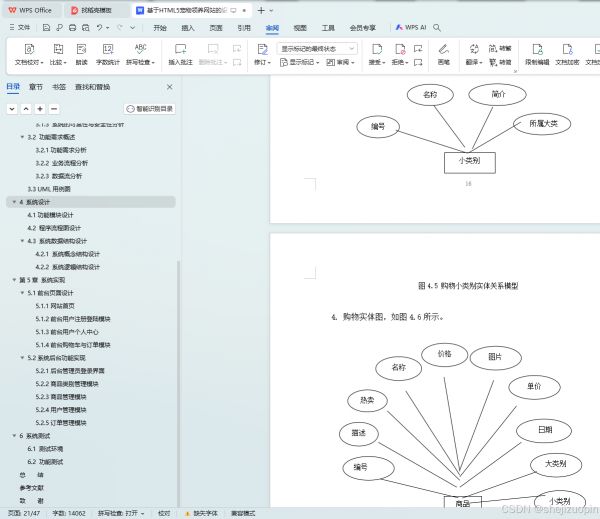This screenshot has height=519, width=600.
Task: Switch to 插入 ribbon tab
Action: pos(188,28)
